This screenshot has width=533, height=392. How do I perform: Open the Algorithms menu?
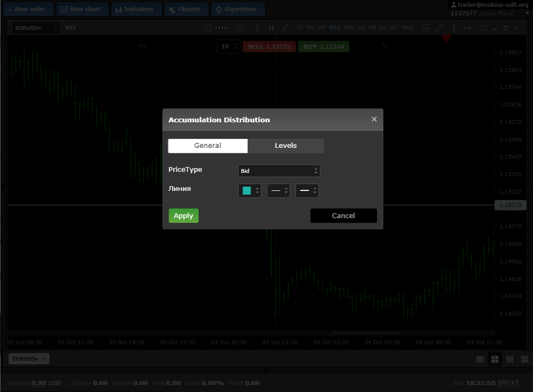pyautogui.click(x=238, y=9)
